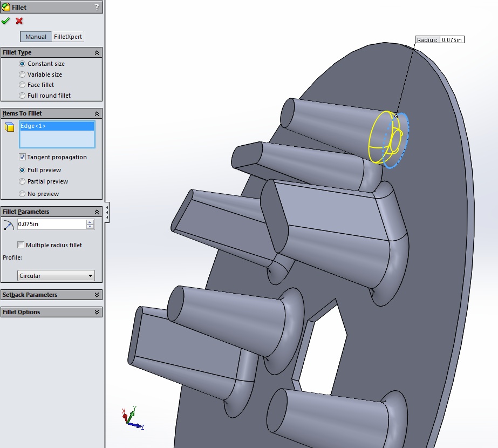Image resolution: width=498 pixels, height=448 pixels.
Task: Click the radius icon beside 0.075in field
Action: (9, 225)
